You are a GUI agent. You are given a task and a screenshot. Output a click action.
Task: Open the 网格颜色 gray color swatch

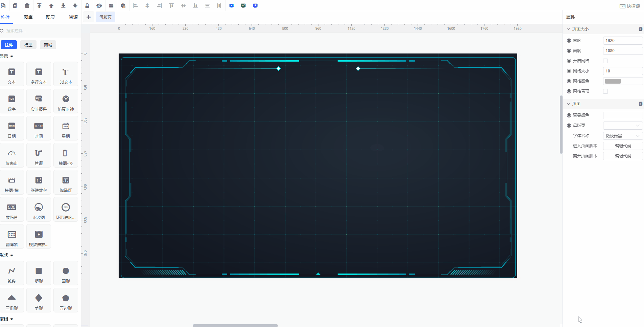pyautogui.click(x=613, y=81)
